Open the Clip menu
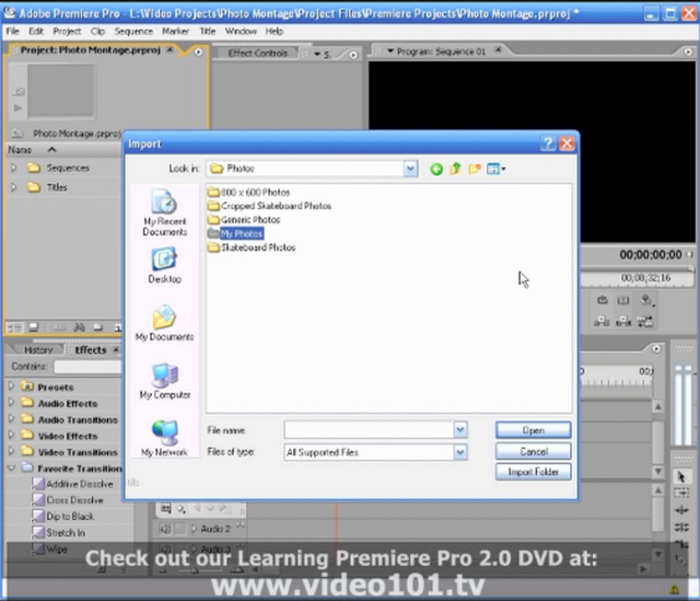 click(98, 31)
